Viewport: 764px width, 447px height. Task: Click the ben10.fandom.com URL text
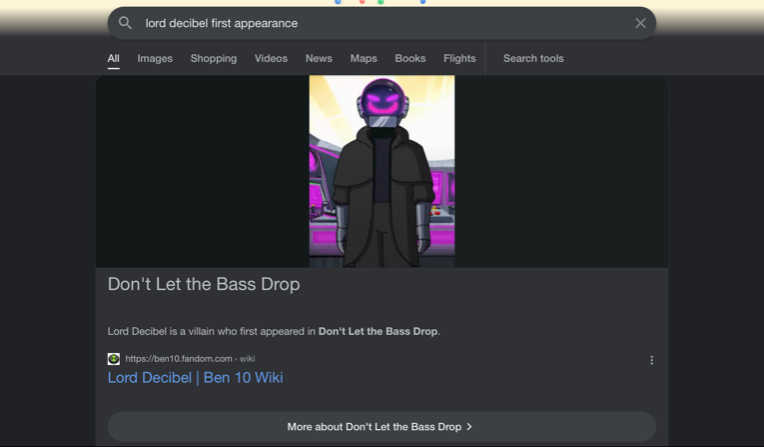pos(179,359)
